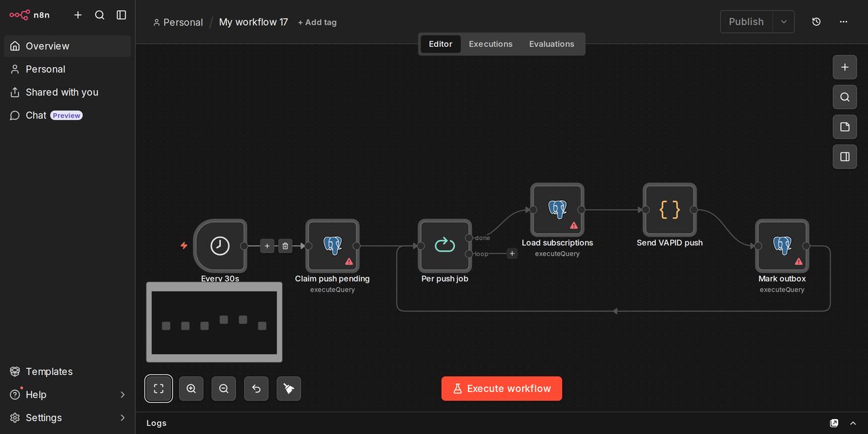Viewport: 868px width, 434px height.
Task: Add a sticky note to the canvas
Action: point(845,127)
